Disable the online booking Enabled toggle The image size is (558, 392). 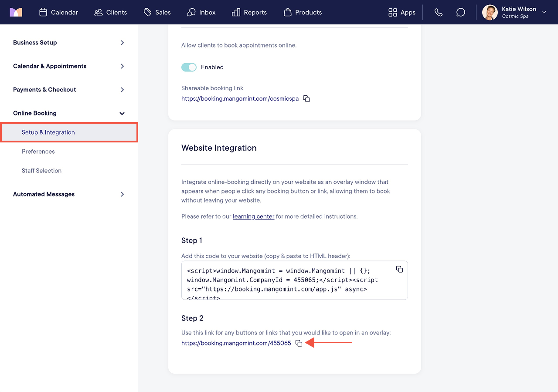189,67
